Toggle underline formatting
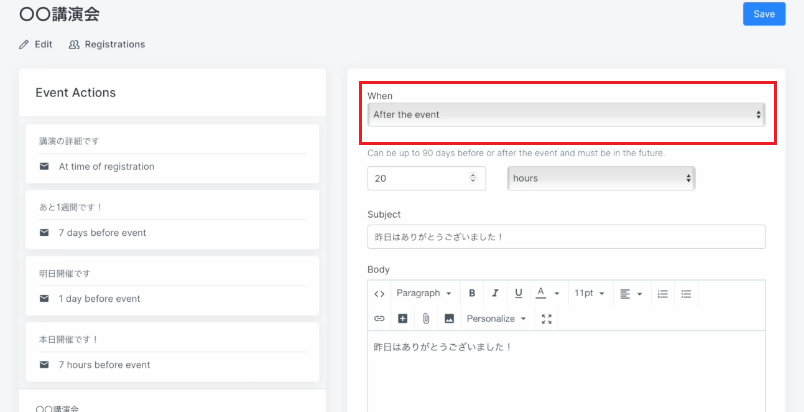Image resolution: width=804 pixels, height=412 pixels. point(518,294)
